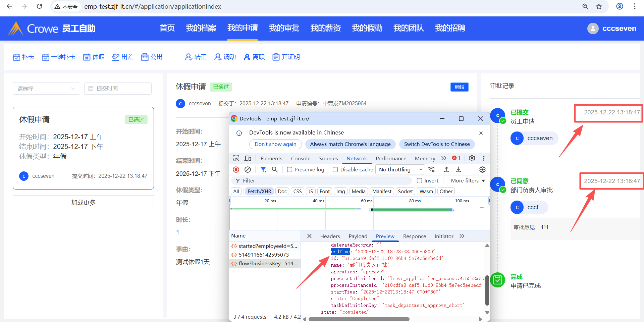This screenshot has height=322, width=644.
Task: Open DevTools settings gear icon
Action: click(x=472, y=158)
